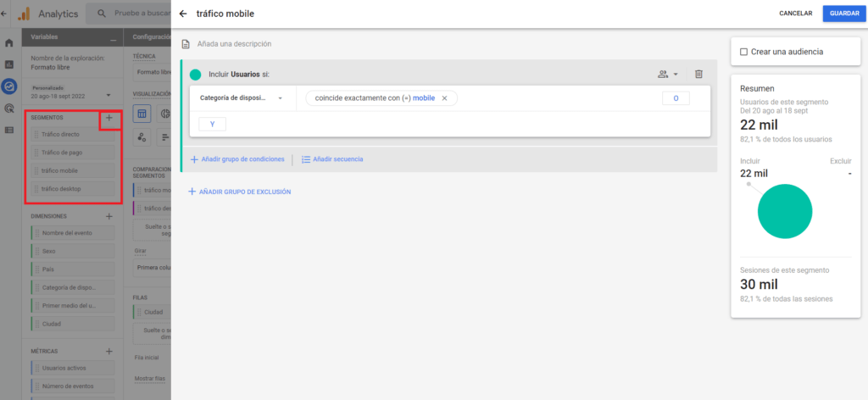Select Número de eventos metric
868x400 pixels.
(x=73, y=386)
